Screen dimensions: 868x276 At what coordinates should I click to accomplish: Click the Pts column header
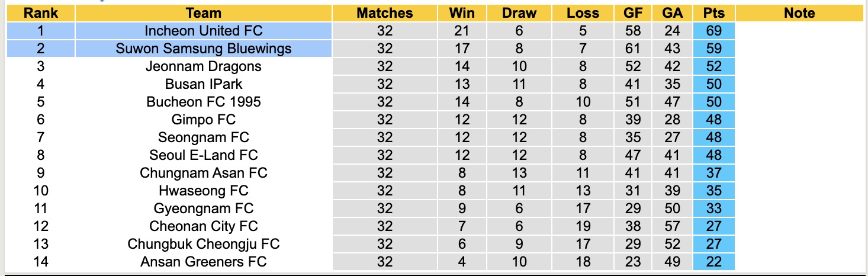pyautogui.click(x=714, y=13)
